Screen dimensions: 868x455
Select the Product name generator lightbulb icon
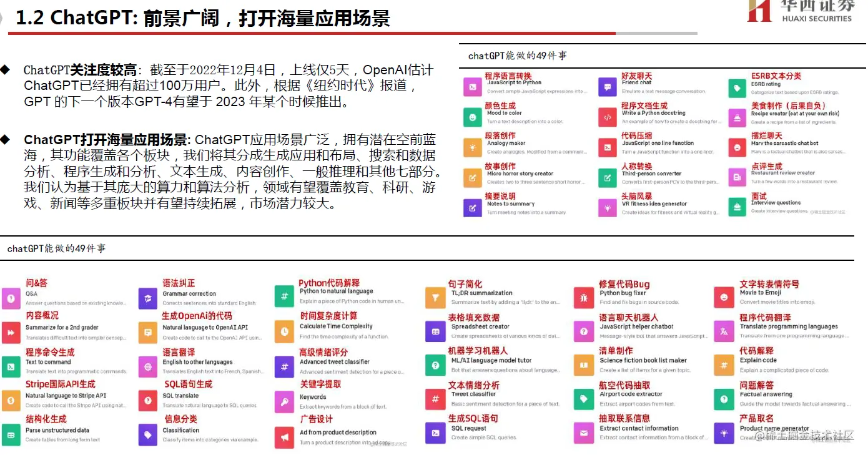[724, 433]
